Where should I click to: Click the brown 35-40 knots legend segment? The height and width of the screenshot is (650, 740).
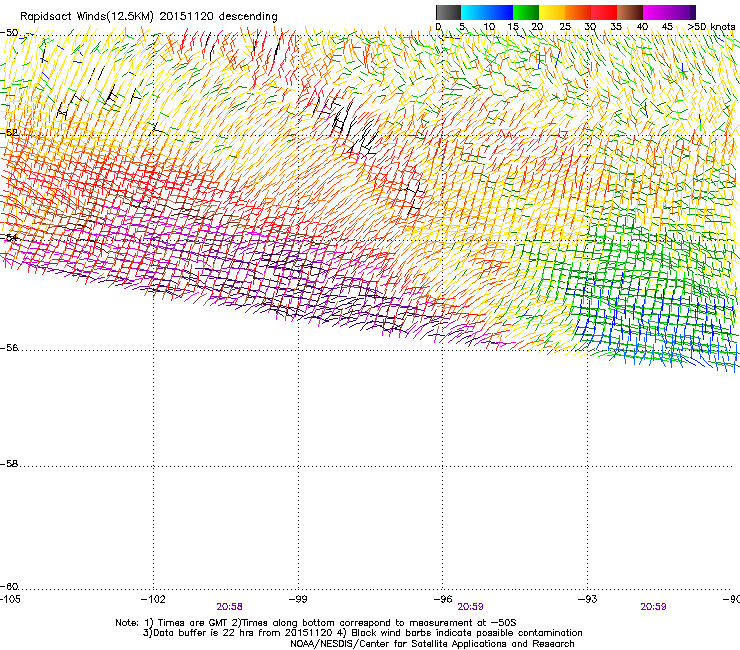coord(630,12)
